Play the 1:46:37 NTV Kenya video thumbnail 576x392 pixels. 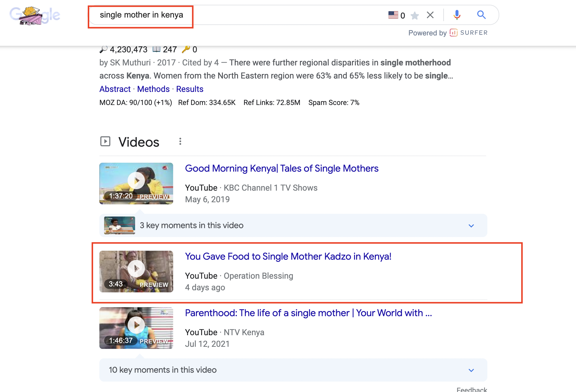click(136, 328)
